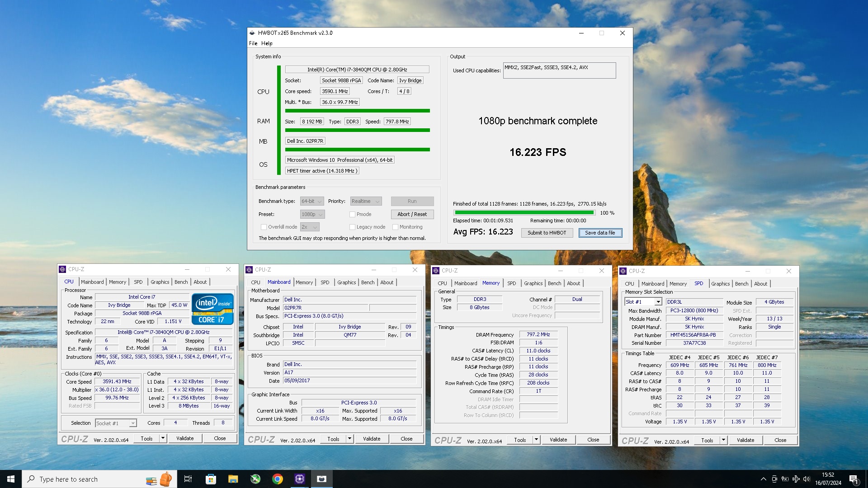Enable the Pmode checkbox

pyautogui.click(x=352, y=215)
